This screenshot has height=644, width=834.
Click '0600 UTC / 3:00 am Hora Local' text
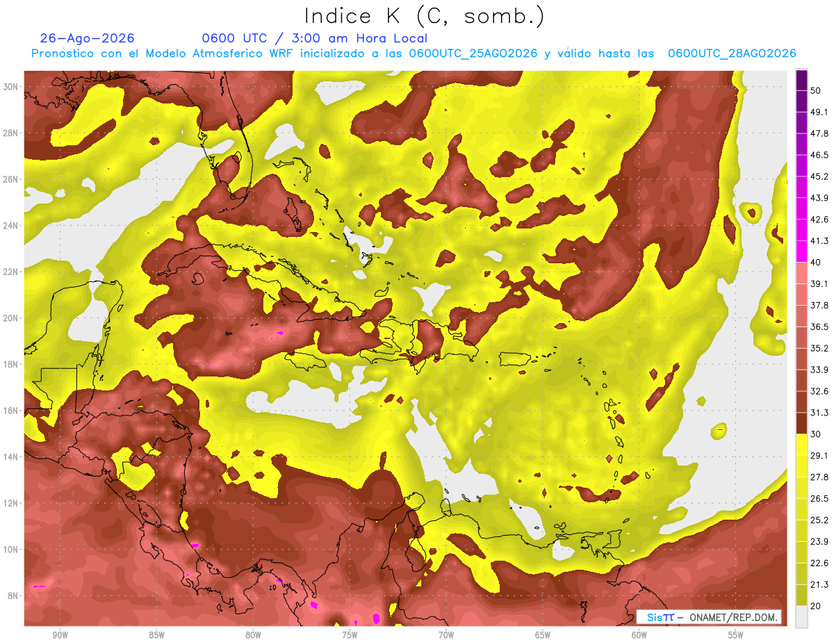pyautogui.click(x=314, y=38)
